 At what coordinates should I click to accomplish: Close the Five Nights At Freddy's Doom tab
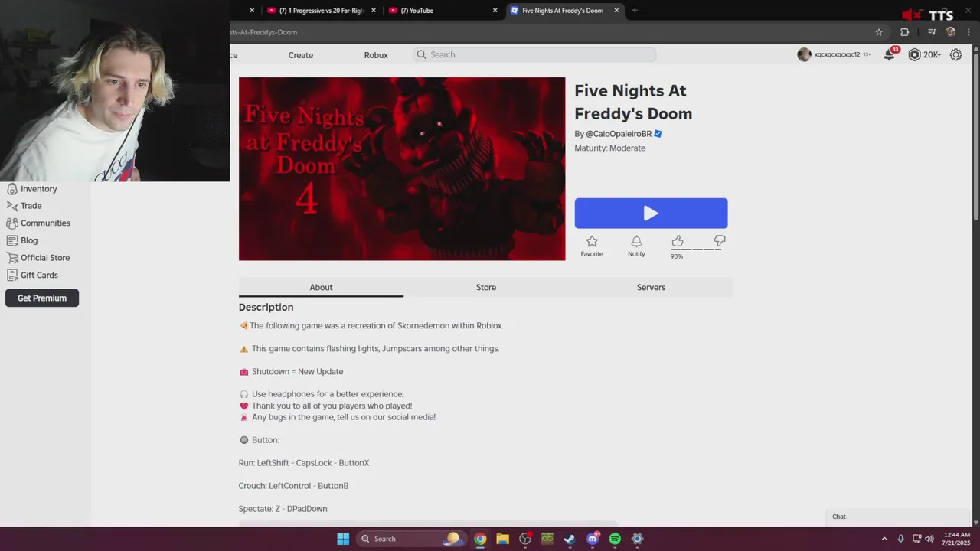click(x=616, y=11)
